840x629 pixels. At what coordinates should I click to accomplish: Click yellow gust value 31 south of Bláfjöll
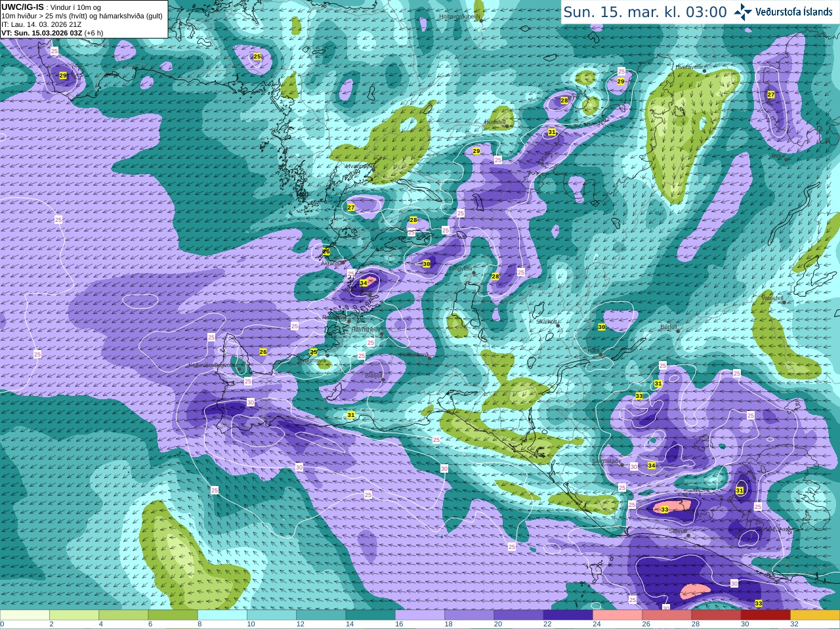point(351,415)
